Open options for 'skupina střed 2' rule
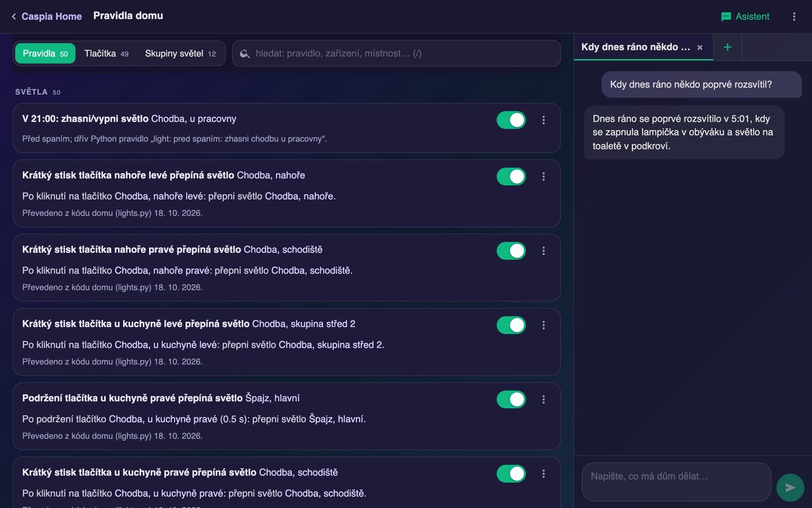Viewport: 812px width, 508px height. coord(543,325)
